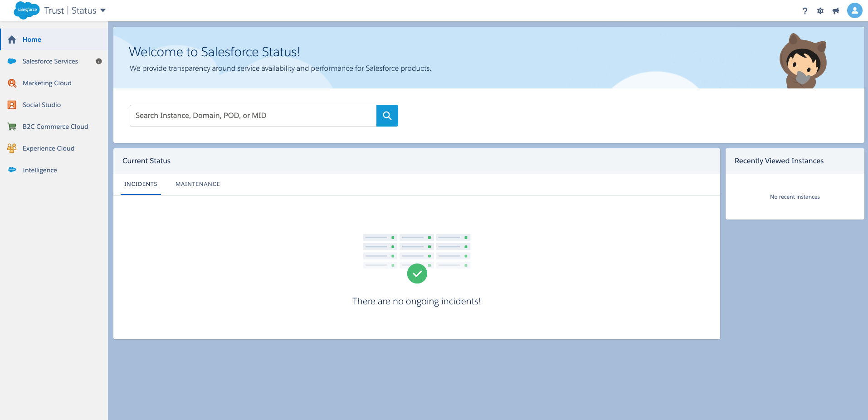
Task: Open Social Studio status page
Action: click(x=42, y=105)
